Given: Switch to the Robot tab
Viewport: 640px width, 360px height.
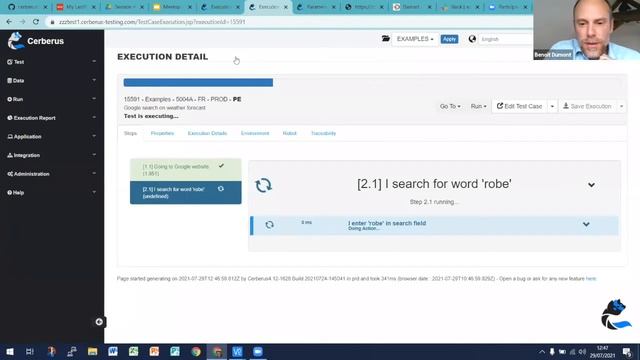Looking at the screenshot, I should point(289,133).
